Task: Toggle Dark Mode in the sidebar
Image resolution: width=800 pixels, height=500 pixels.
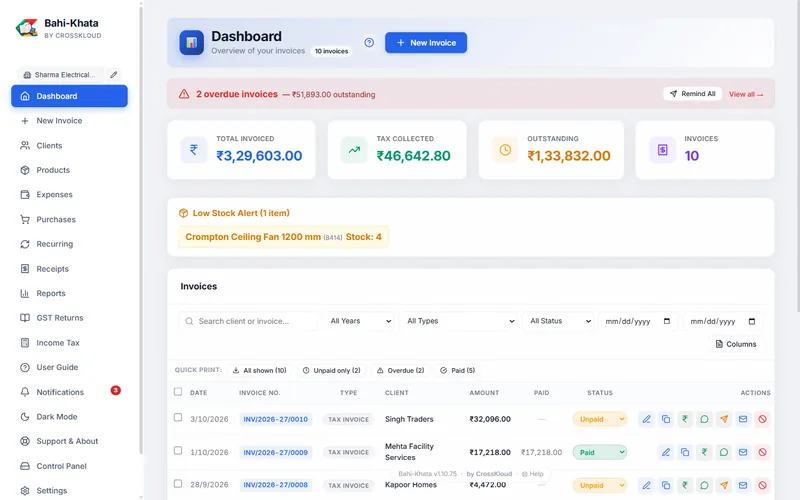Action: [x=69, y=416]
